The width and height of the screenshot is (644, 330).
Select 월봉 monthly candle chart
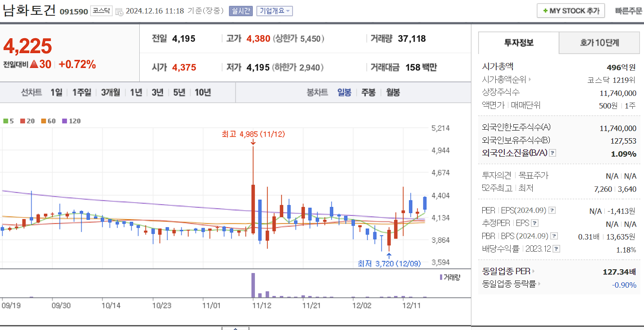click(393, 92)
